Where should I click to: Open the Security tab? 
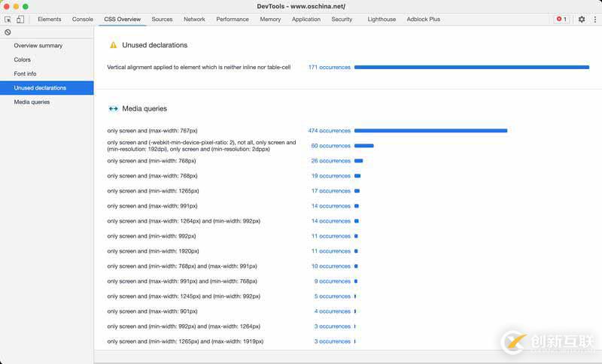[x=342, y=20]
